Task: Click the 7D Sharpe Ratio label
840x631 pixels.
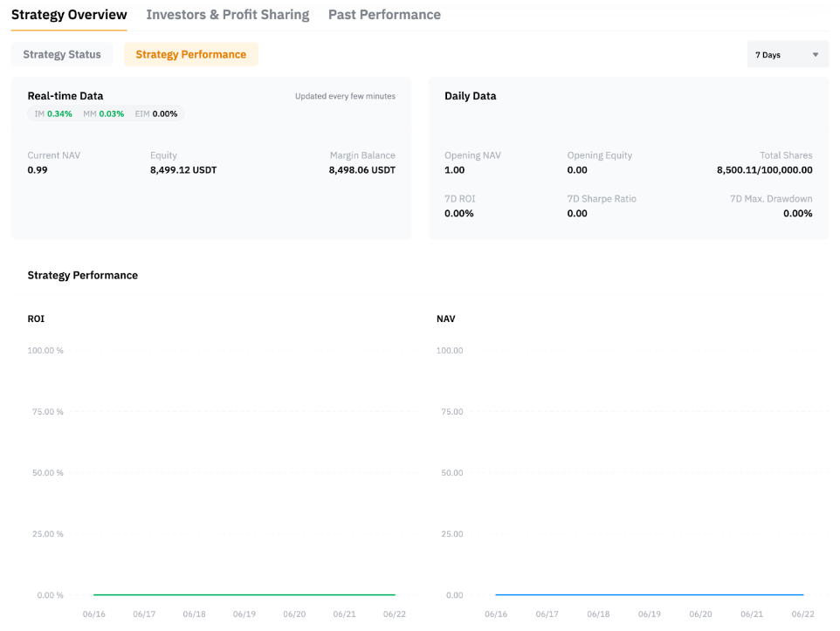Action: [x=602, y=199]
